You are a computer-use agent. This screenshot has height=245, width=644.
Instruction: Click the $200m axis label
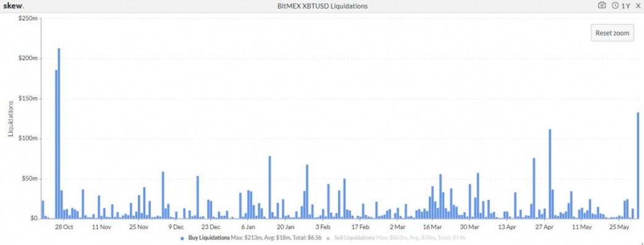pos(28,58)
